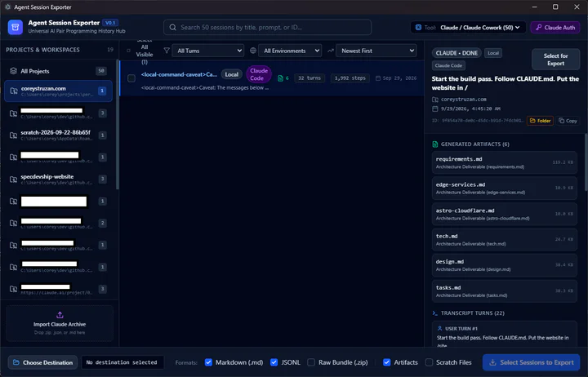
Task: Click the Import Claude Archive upload icon
Action: (60, 315)
